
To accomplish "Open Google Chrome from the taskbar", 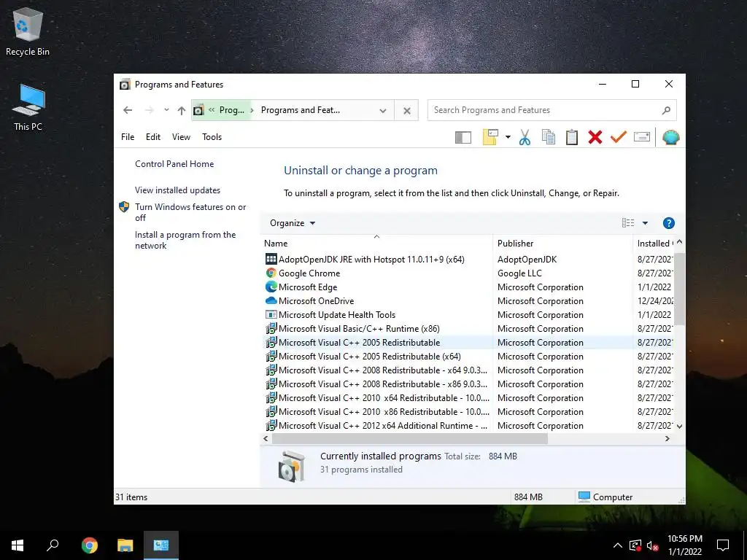I will (x=89, y=545).
